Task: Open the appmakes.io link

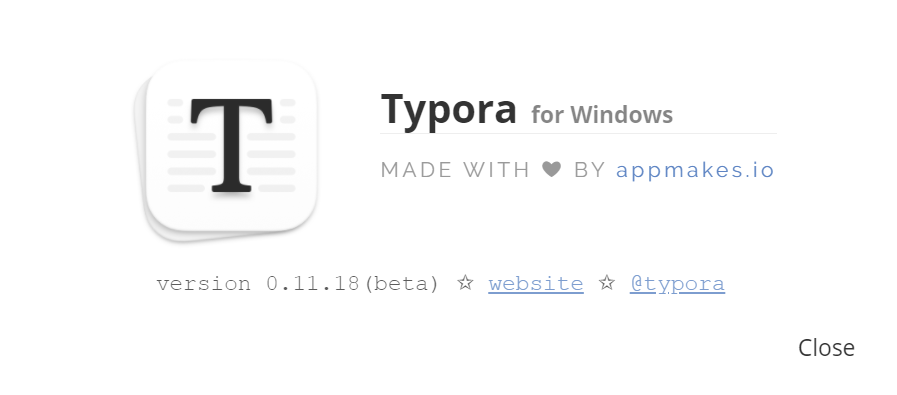Action: [x=695, y=170]
